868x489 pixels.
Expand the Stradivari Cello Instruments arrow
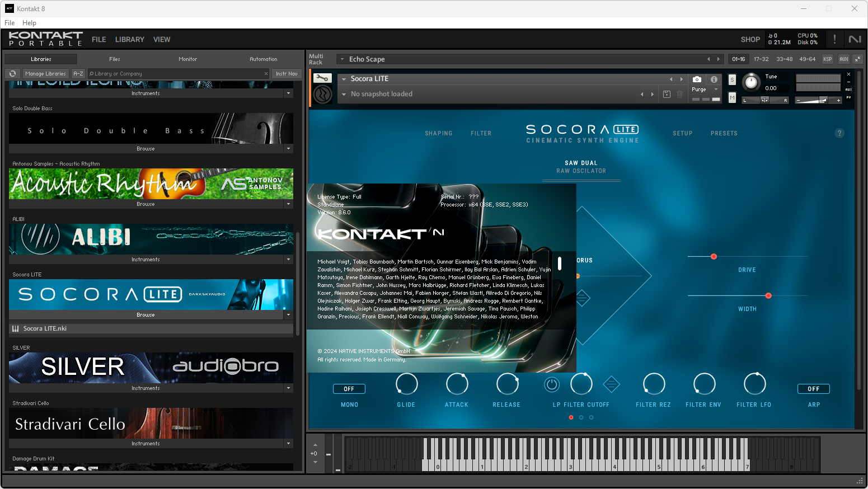coord(289,444)
